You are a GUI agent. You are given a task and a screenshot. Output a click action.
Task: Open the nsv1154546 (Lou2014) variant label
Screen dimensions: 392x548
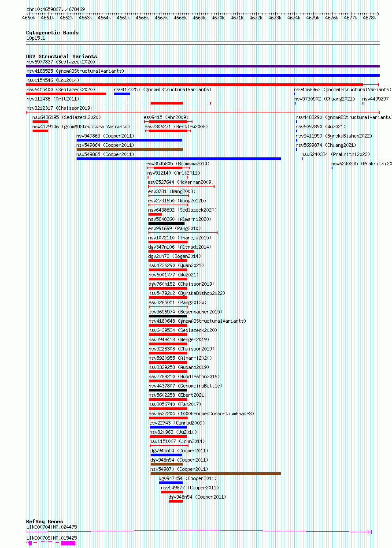pyautogui.click(x=53, y=80)
